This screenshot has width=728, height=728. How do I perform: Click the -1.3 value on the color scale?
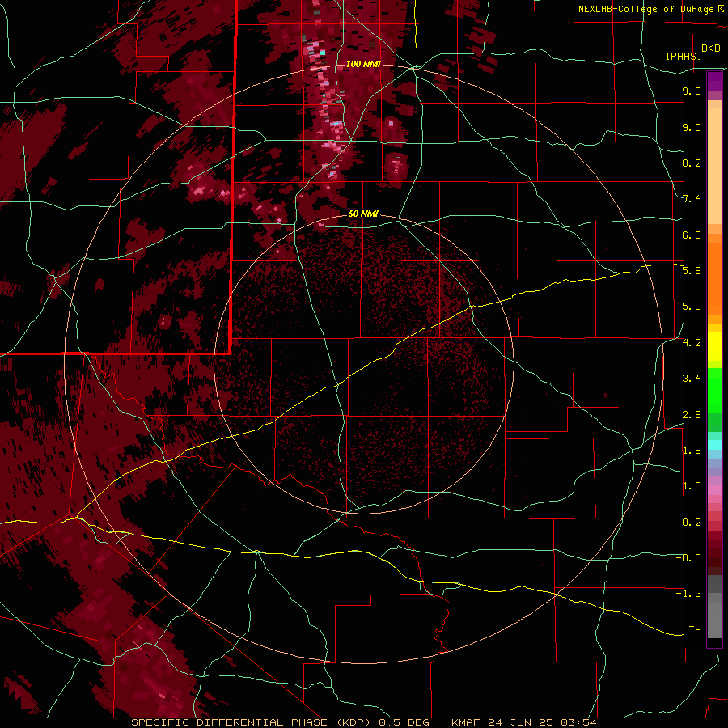pyautogui.click(x=688, y=594)
